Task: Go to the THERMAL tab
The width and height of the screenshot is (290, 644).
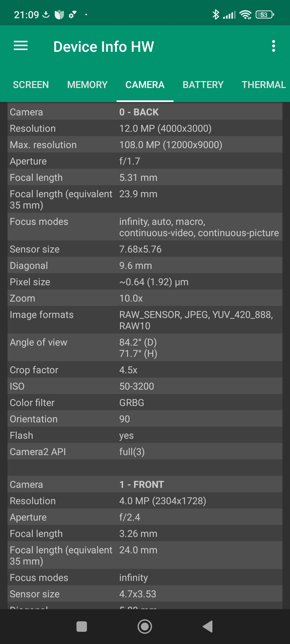Action: 264,85
